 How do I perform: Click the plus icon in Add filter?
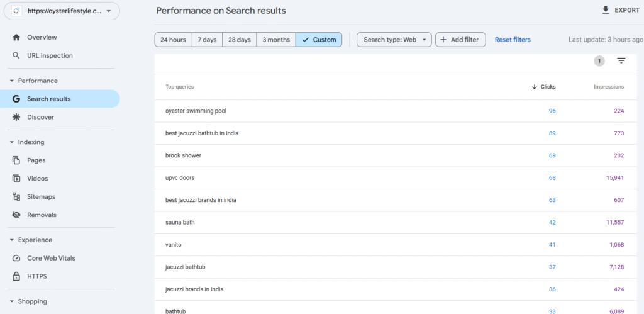(x=443, y=40)
